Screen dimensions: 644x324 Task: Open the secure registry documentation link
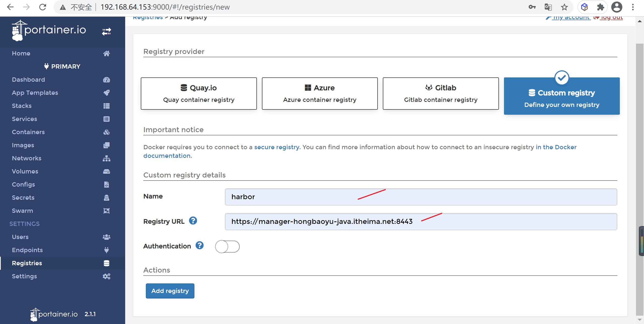(276, 147)
